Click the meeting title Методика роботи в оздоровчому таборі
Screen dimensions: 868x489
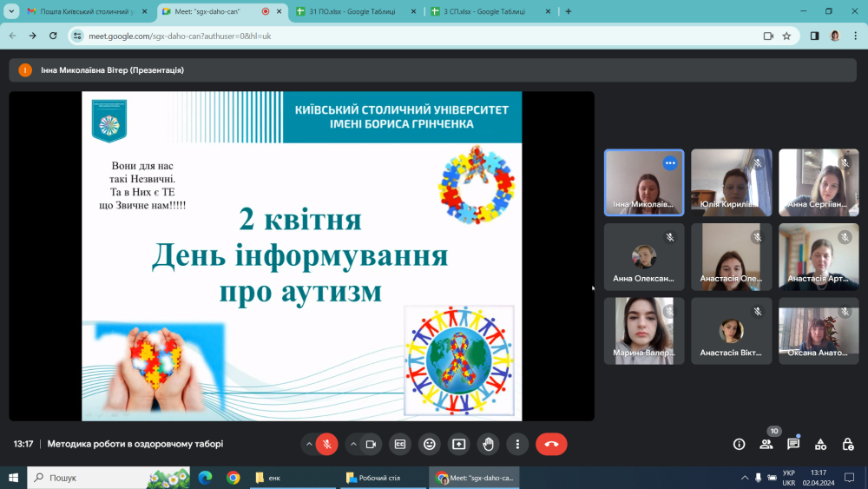135,444
